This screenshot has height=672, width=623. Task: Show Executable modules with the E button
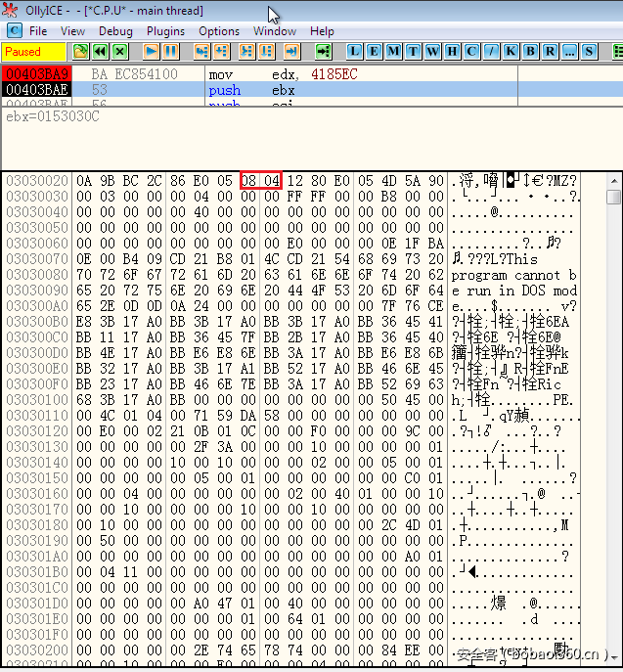pos(375,52)
